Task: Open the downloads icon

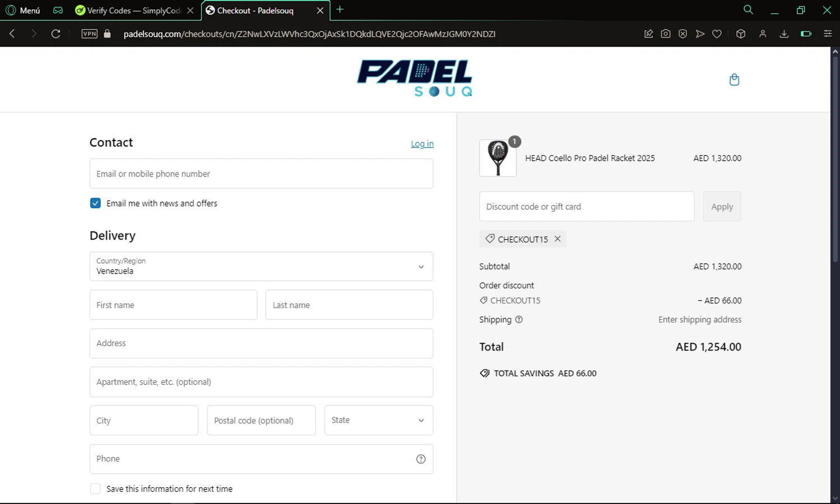Action: pos(784,34)
